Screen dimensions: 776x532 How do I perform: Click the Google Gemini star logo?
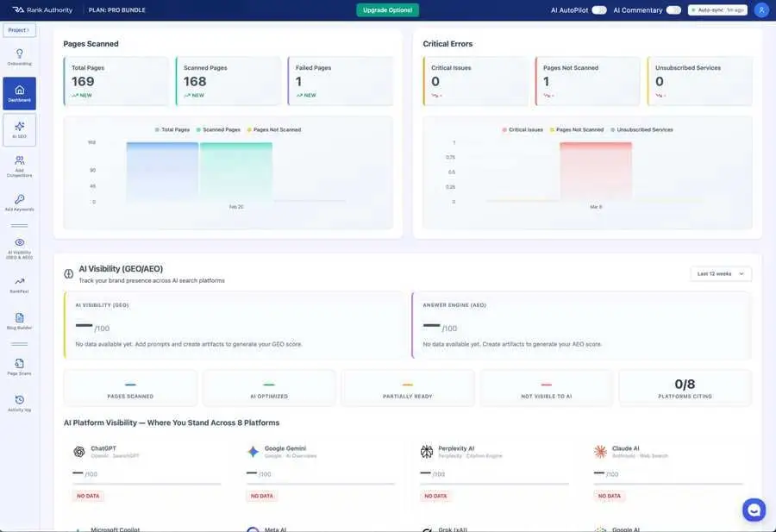[x=253, y=451]
